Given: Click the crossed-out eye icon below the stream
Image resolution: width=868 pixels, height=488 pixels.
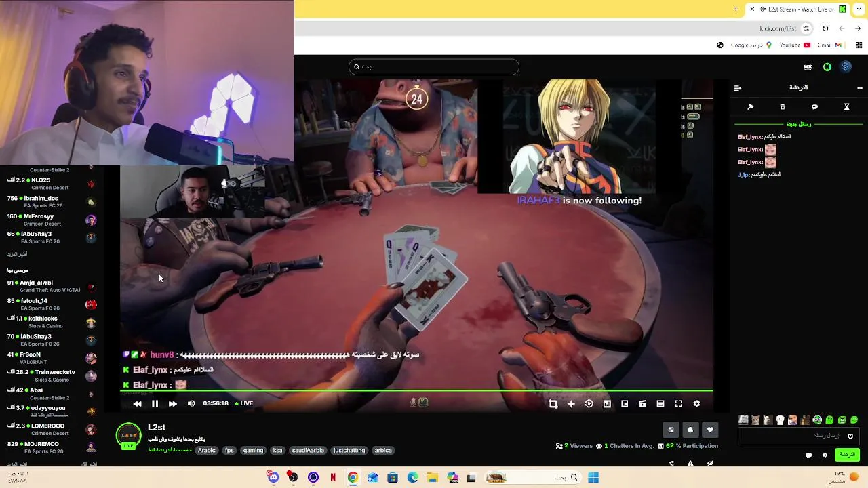Looking at the screenshot, I should coord(710,464).
